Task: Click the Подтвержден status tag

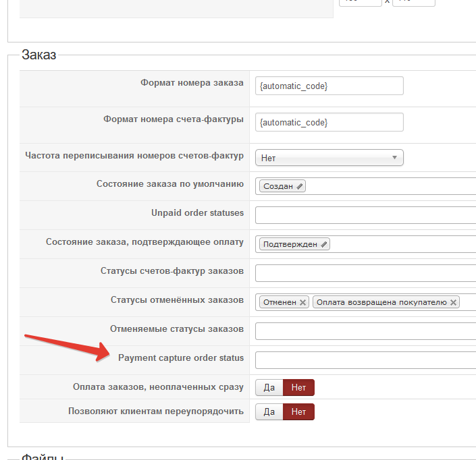Action: (290, 244)
